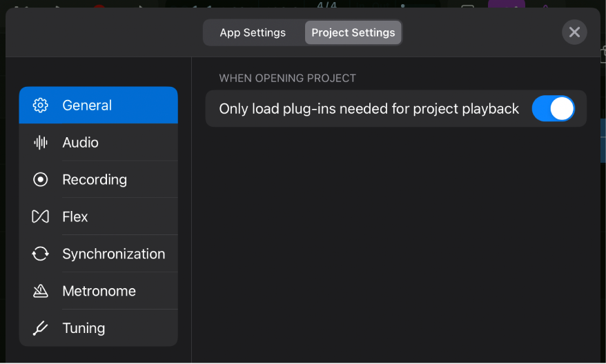The width and height of the screenshot is (606, 364).
Task: Show Metronome settings via metronome icon
Action: (40, 291)
